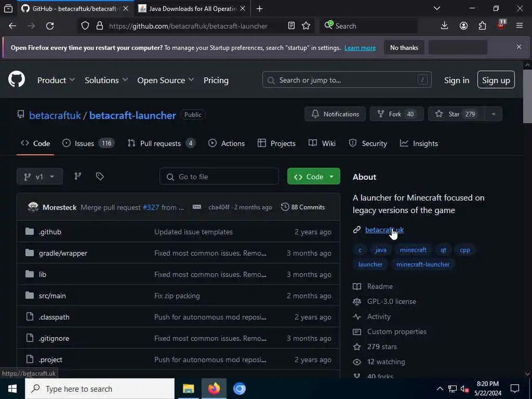This screenshot has height=399, width=532.
Task: Open the Firefox View icon left of tabs
Action: 8,8
